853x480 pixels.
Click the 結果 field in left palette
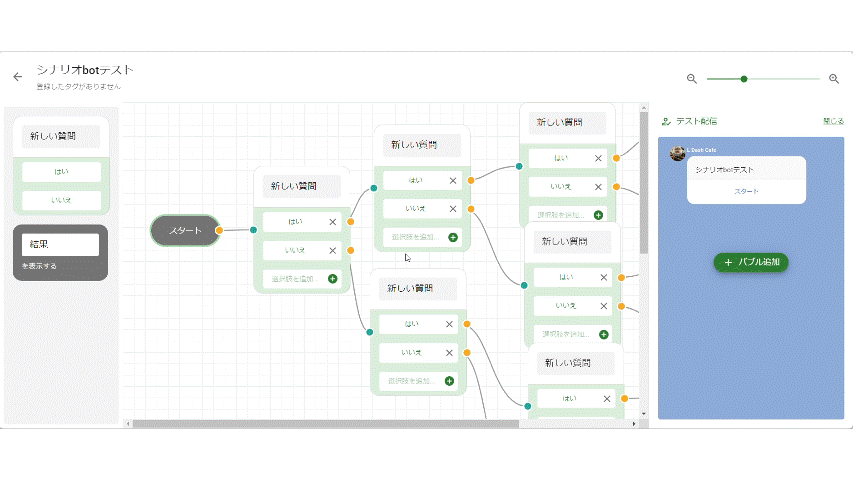[x=62, y=244]
